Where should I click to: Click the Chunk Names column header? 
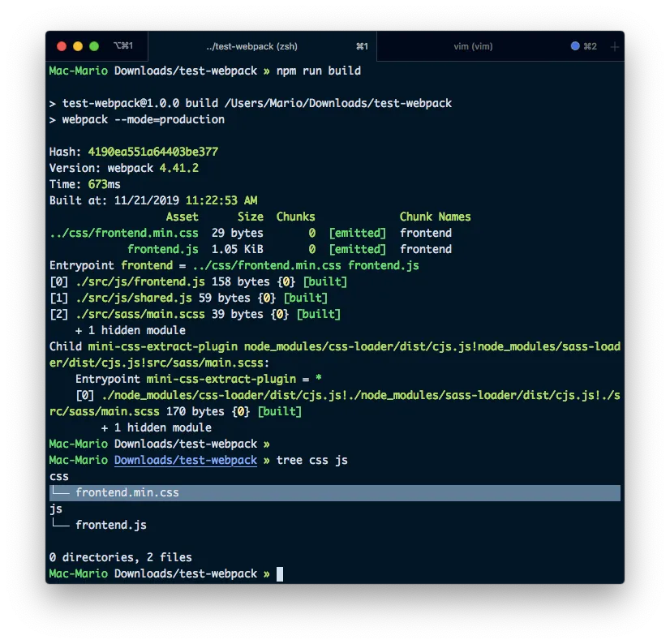click(x=435, y=217)
